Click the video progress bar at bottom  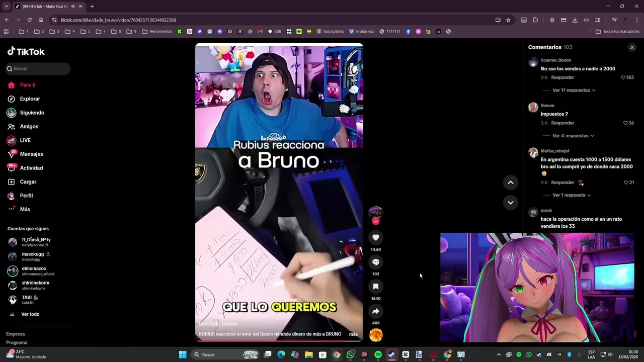(x=279, y=341)
